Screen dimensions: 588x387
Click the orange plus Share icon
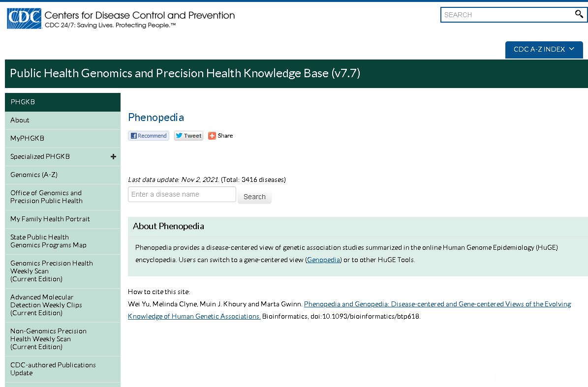[212, 136]
